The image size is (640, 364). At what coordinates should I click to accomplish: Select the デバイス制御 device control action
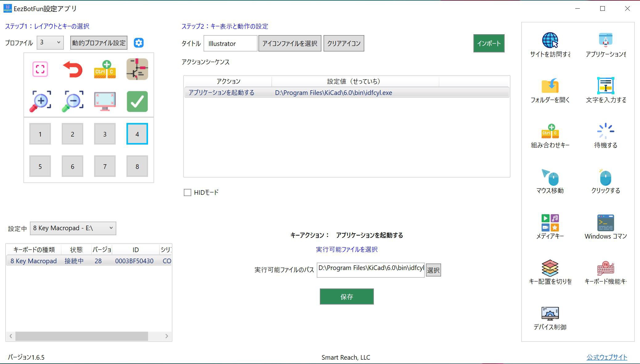(x=550, y=313)
